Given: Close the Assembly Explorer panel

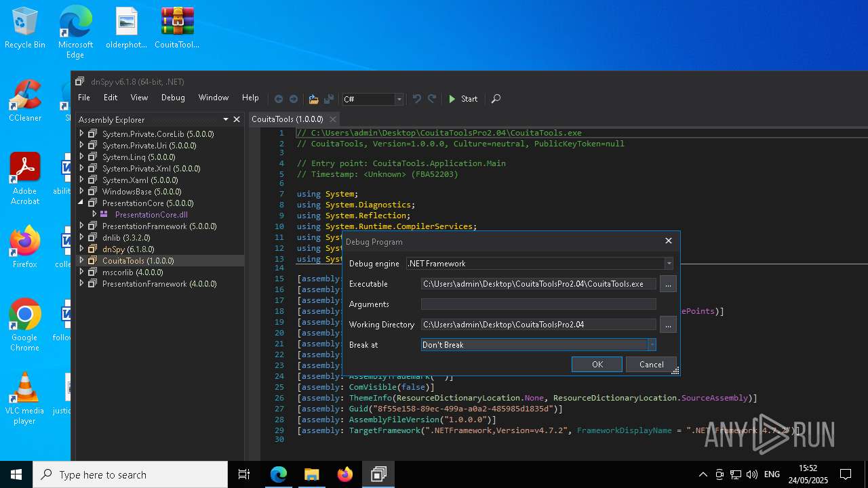Looking at the screenshot, I should (237, 119).
